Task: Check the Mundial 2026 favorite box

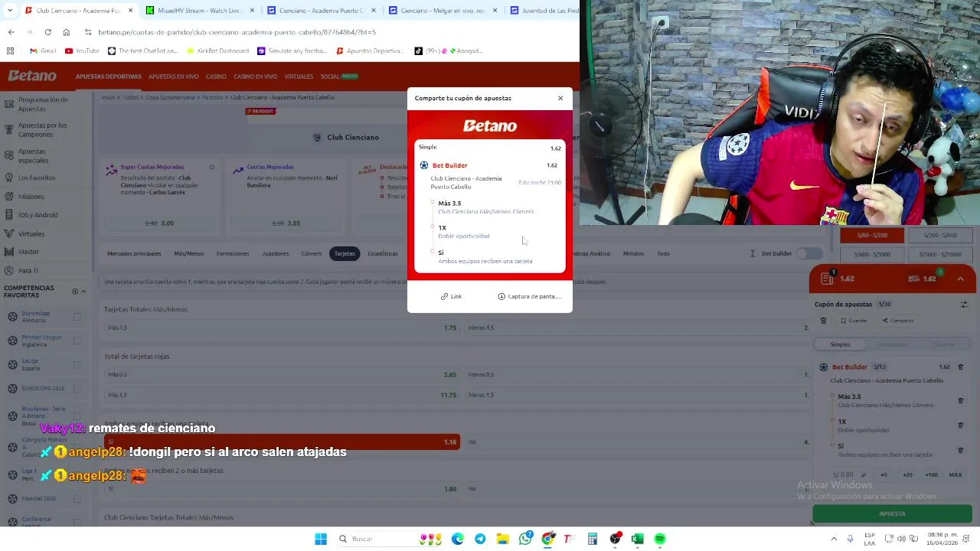Action: pyautogui.click(x=77, y=498)
